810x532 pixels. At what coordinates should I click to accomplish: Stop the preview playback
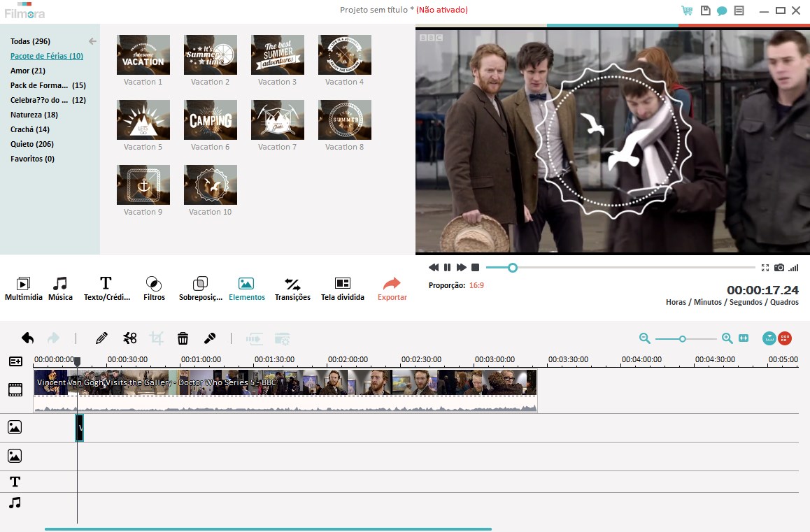(475, 268)
